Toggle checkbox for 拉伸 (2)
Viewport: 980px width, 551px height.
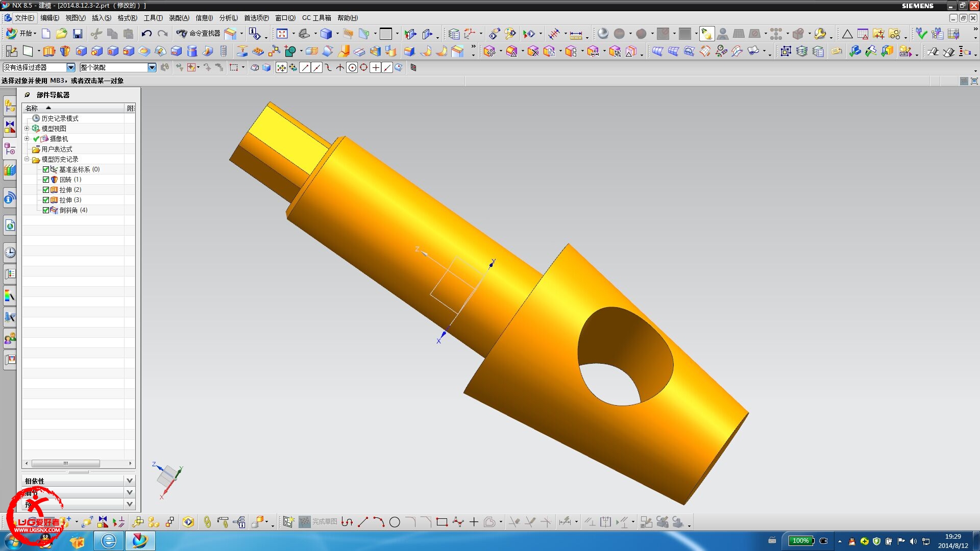coord(46,190)
